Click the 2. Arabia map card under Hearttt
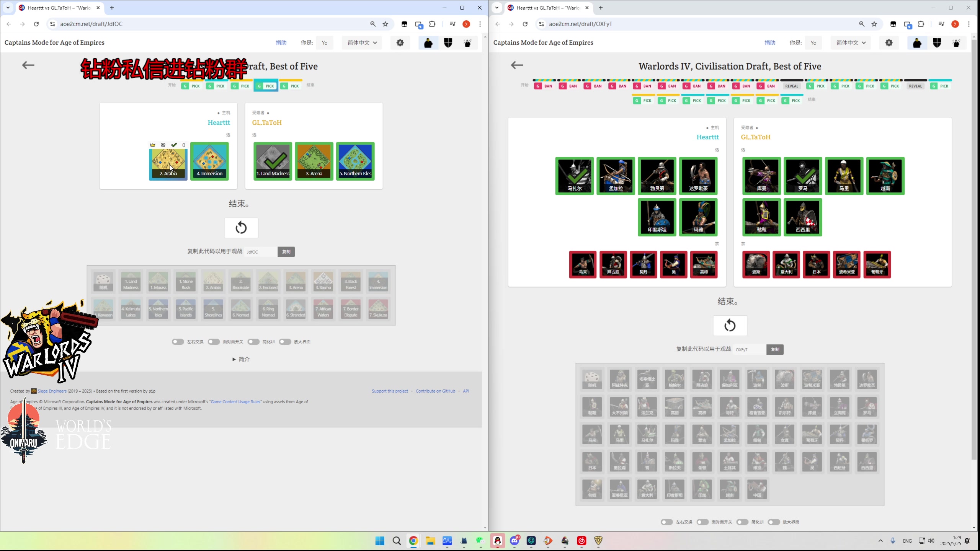Viewport: 980px width, 551px height. (168, 161)
